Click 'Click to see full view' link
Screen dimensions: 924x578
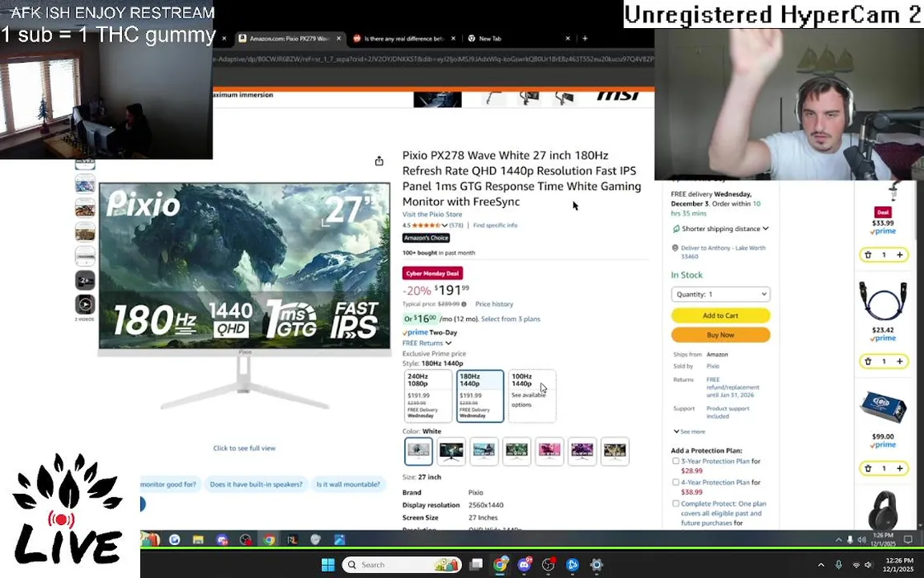tap(244, 448)
